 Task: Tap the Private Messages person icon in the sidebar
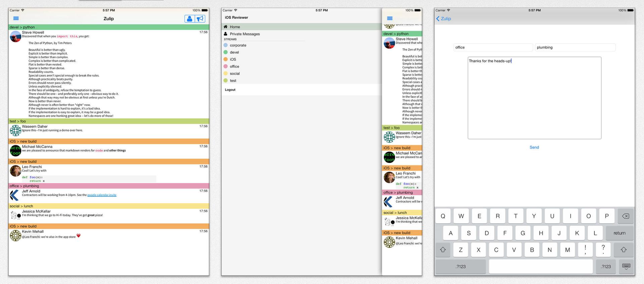(x=226, y=34)
